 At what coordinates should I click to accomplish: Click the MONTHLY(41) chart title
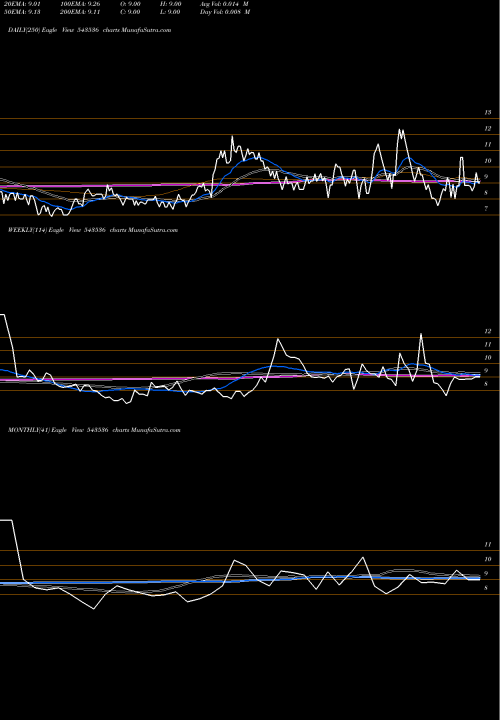[94, 430]
